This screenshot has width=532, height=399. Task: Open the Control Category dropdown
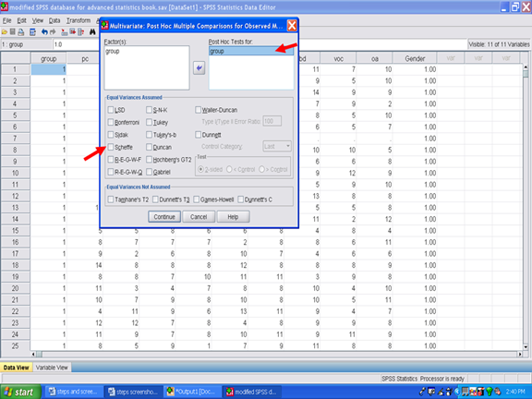click(277, 146)
